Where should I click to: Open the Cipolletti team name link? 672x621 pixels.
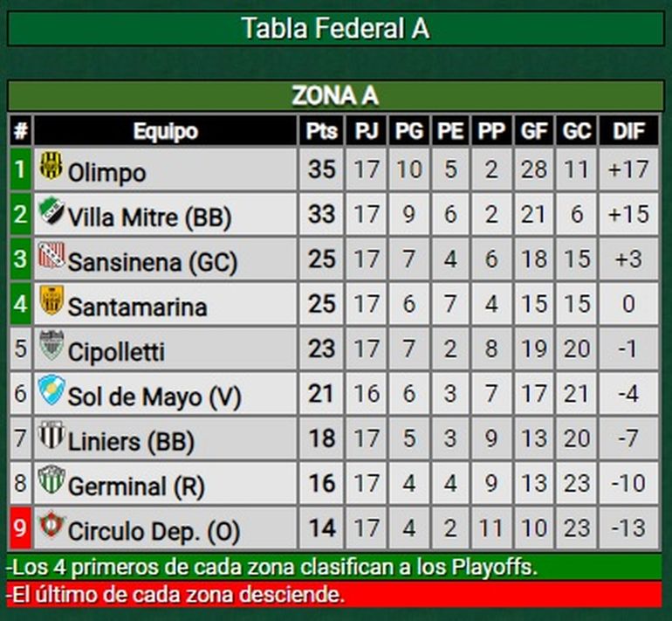click(116, 352)
